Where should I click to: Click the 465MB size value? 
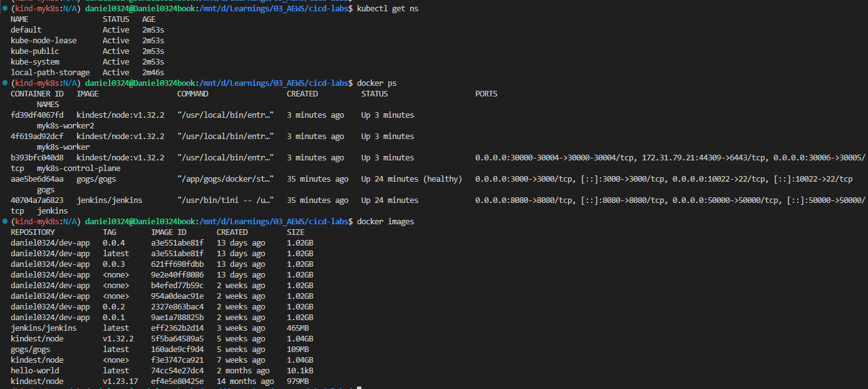(297, 328)
